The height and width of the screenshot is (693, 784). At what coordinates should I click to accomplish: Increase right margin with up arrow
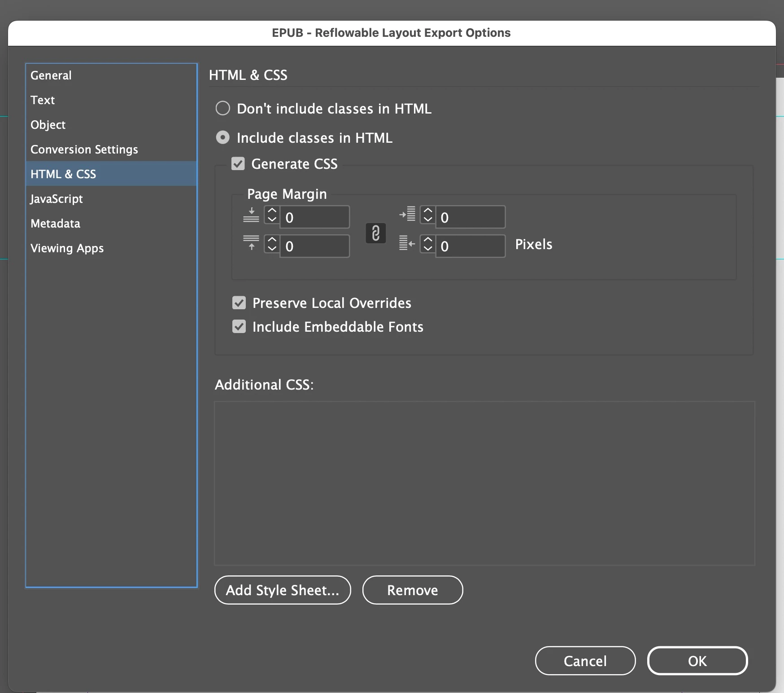(428, 239)
